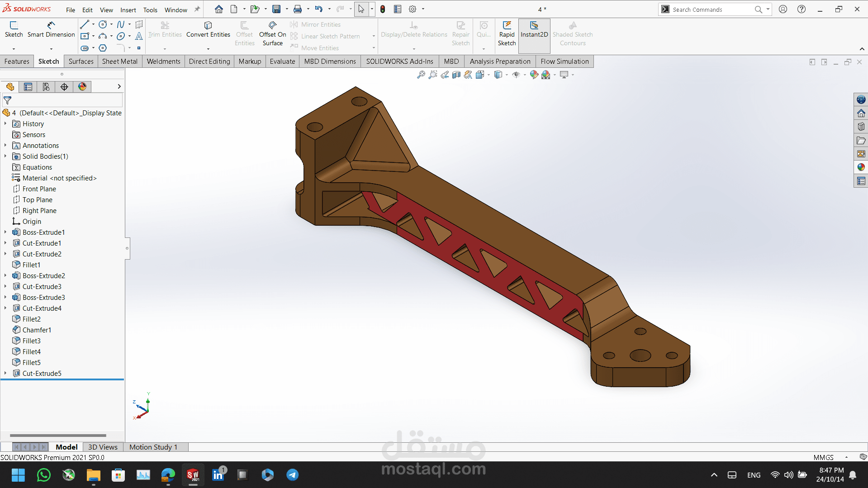The width and height of the screenshot is (868, 488).
Task: Open the Line tool dropdown arrow
Action: pyautogui.click(x=93, y=24)
